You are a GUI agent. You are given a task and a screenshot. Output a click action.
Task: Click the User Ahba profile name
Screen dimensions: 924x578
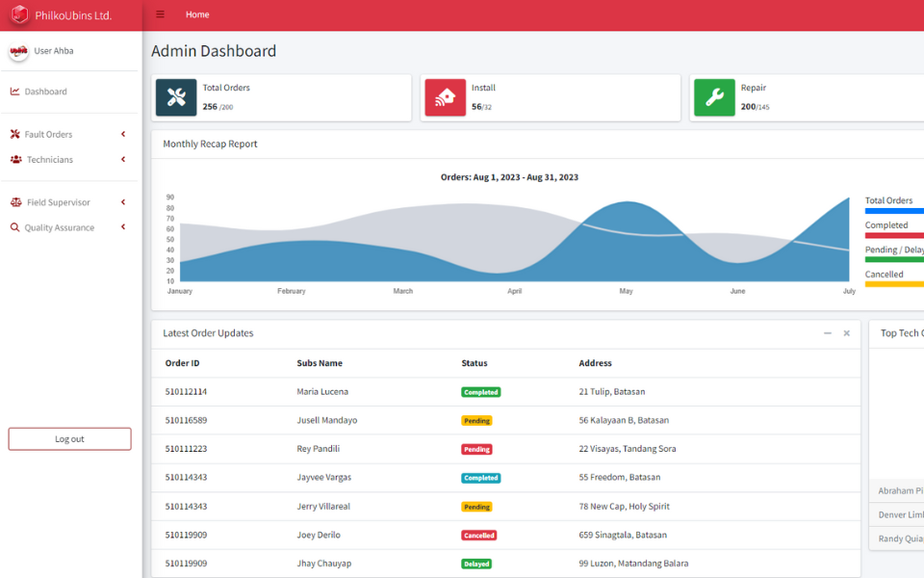pyautogui.click(x=54, y=51)
